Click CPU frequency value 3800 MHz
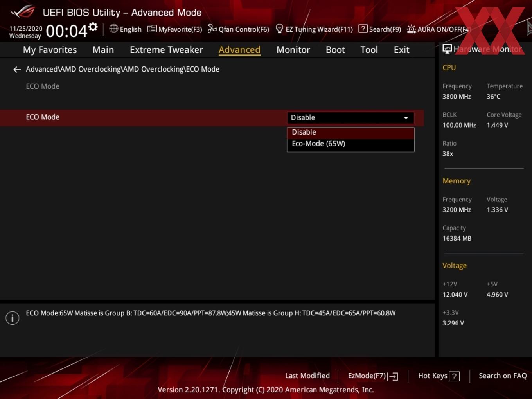 pyautogui.click(x=457, y=97)
